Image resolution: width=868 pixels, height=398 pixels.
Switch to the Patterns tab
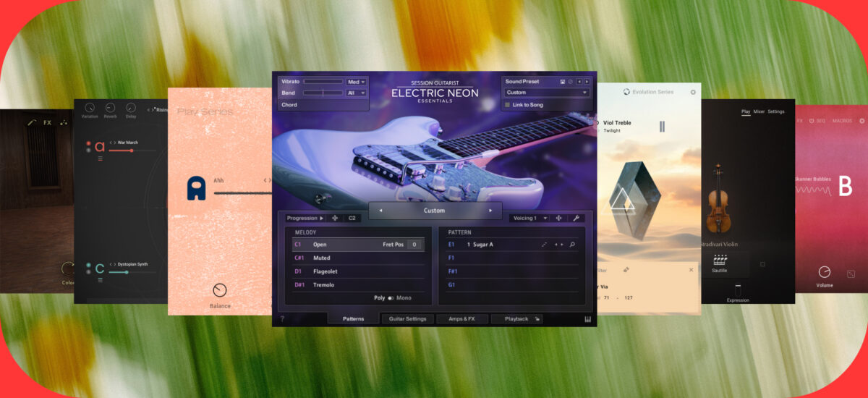(x=354, y=318)
